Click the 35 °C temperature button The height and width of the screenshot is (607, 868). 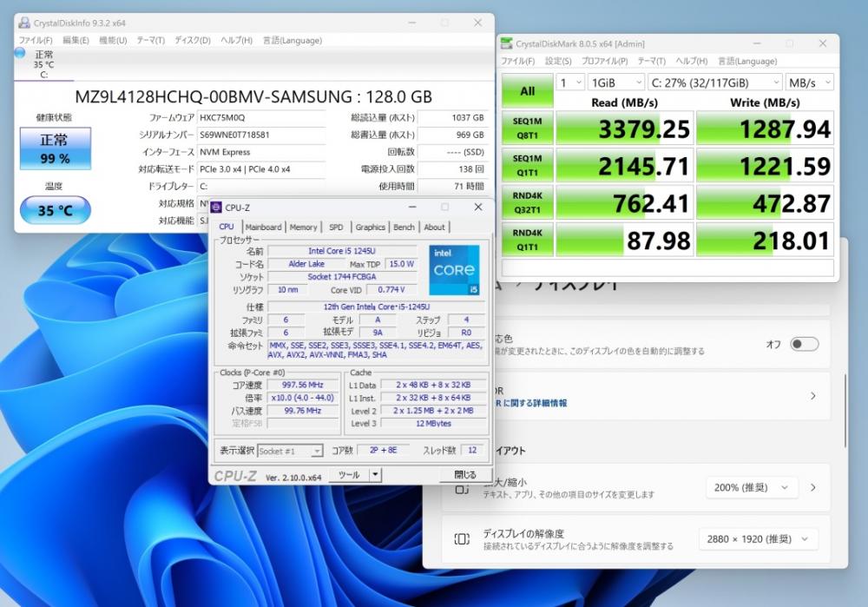point(56,210)
